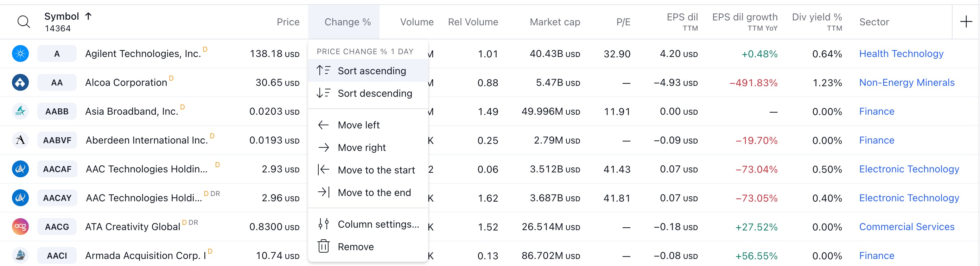Sort by the Symbol column header
The width and height of the screenshot is (980, 266).
coord(62,17)
